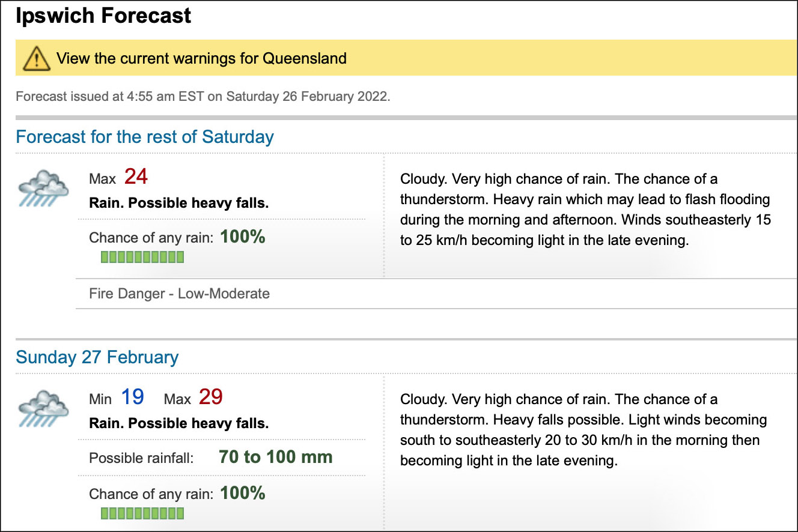Click the Sunday 27 February heading
This screenshot has height=532, width=798.
pos(97,357)
